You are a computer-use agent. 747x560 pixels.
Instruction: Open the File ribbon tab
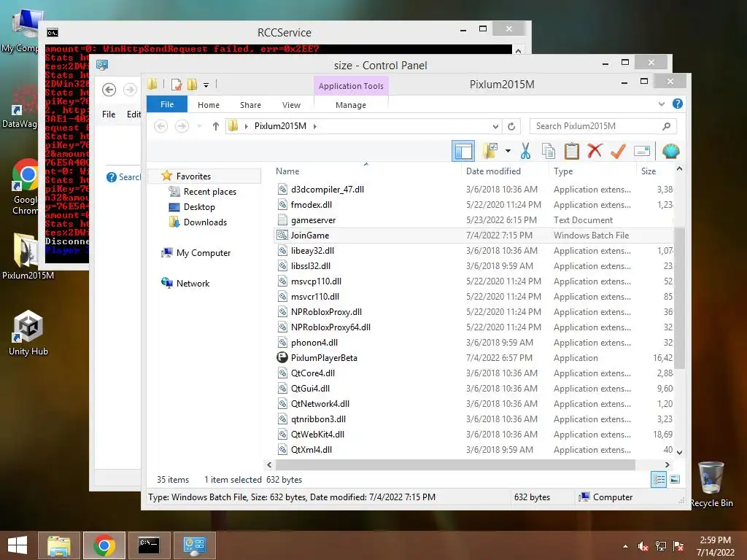167,104
